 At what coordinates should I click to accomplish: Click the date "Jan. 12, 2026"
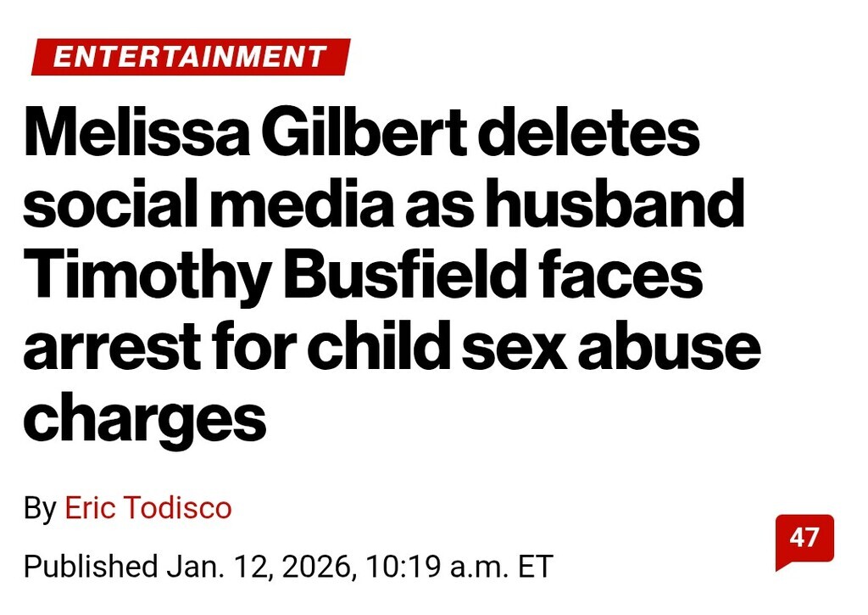[264, 566]
